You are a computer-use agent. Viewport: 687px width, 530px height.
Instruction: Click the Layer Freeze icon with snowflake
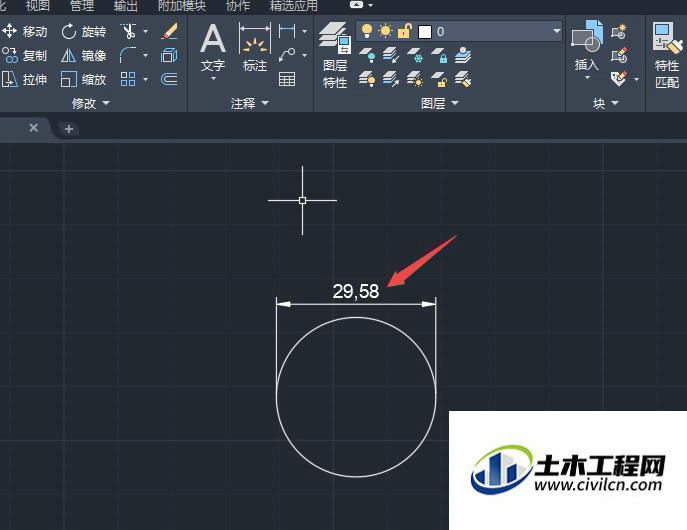tap(415, 56)
